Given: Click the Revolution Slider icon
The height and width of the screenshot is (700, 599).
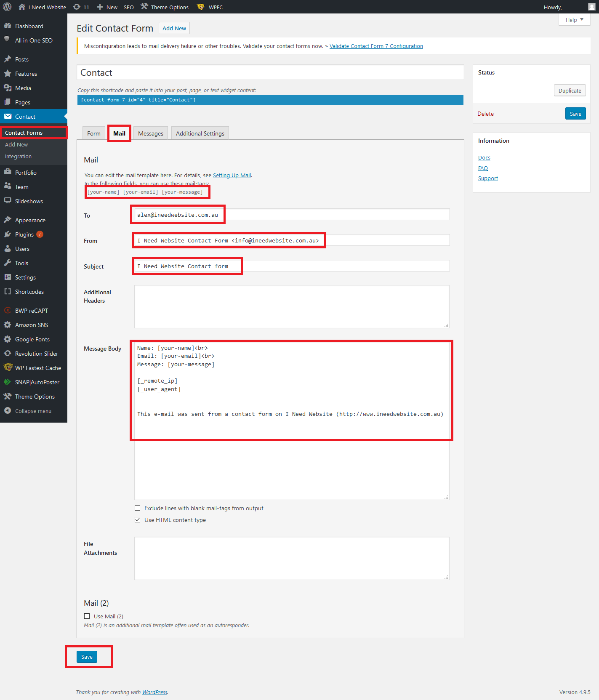Looking at the screenshot, I should tap(8, 354).
